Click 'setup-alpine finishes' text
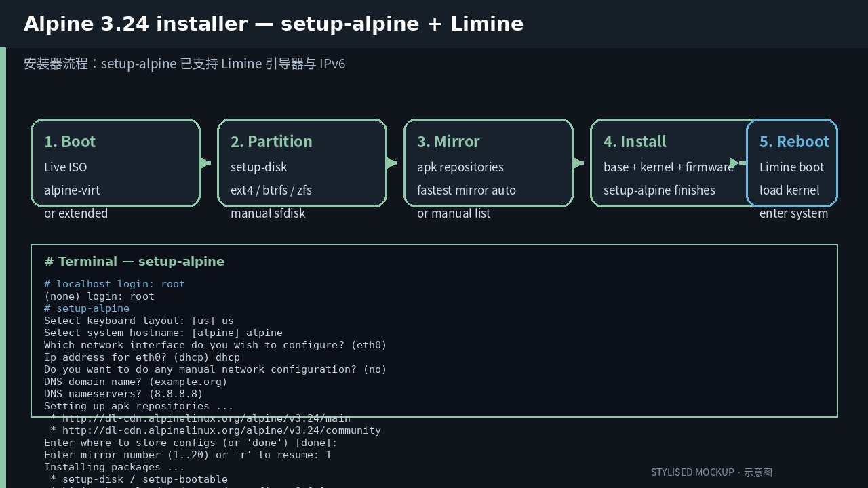868x488 pixels. [659, 190]
